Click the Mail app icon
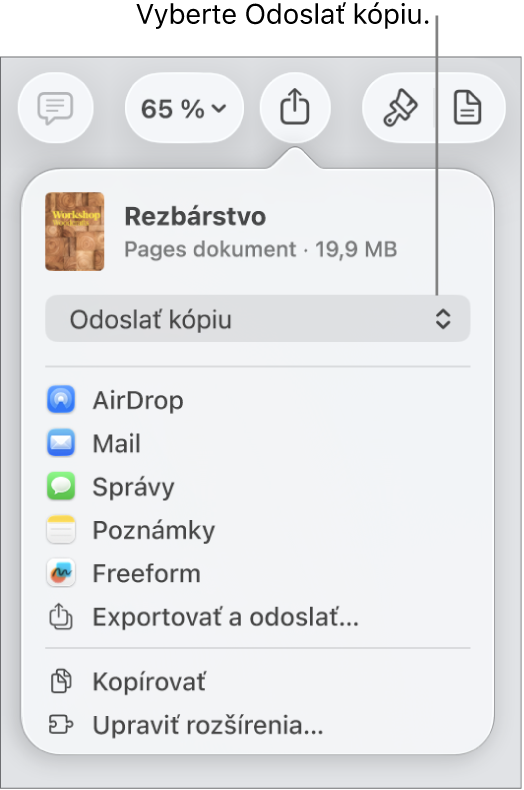The width and height of the screenshot is (524, 790). (61, 443)
